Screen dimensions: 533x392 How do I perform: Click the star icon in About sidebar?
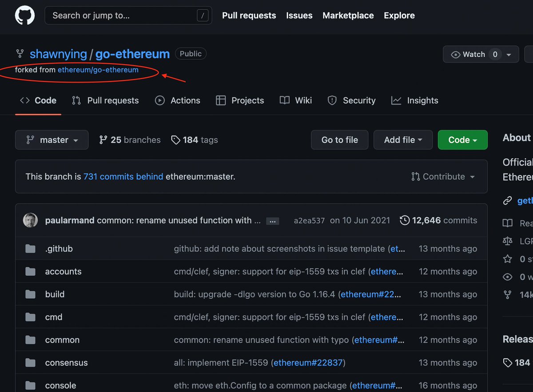point(507,259)
